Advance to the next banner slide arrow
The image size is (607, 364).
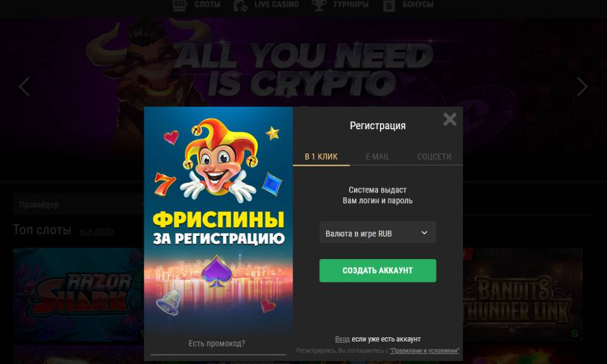point(582,86)
